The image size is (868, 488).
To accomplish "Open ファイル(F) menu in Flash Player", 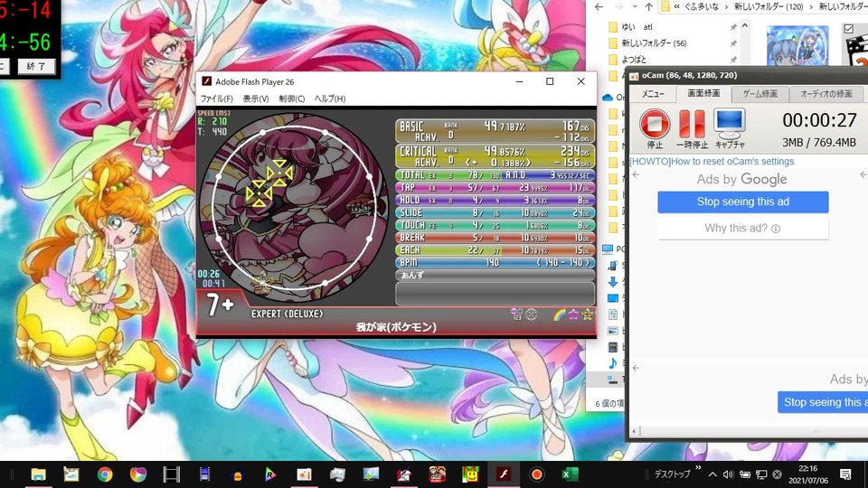I will (x=216, y=99).
